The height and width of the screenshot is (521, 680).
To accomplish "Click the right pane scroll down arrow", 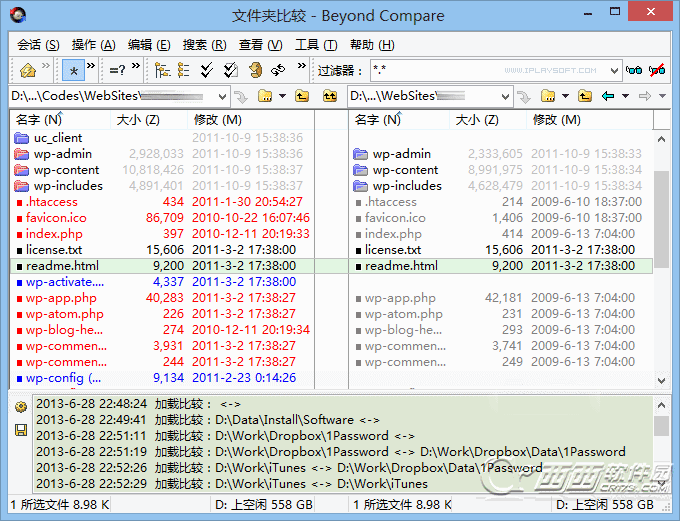I will [x=661, y=380].
